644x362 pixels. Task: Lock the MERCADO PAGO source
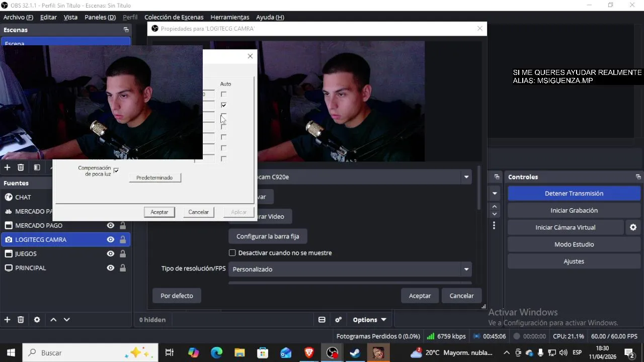[123, 225]
